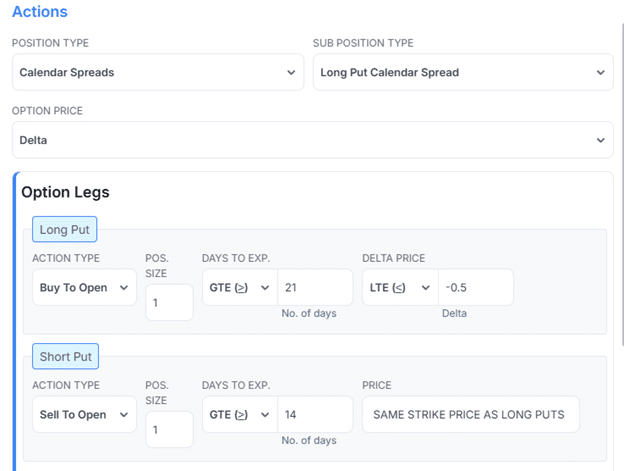Open the Buy To Open action type dropdown
This screenshot has width=624, height=471.
tap(84, 288)
